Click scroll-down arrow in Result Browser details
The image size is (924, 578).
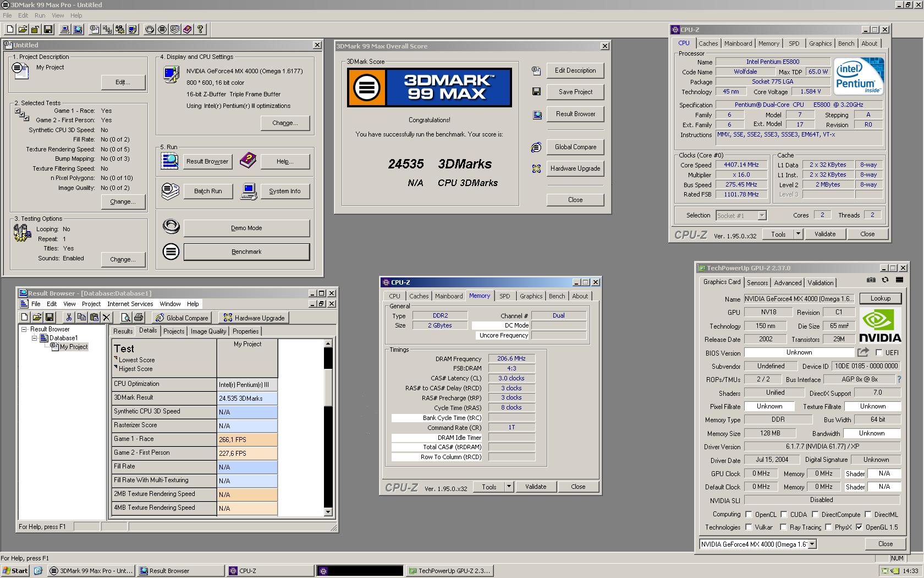pyautogui.click(x=328, y=512)
